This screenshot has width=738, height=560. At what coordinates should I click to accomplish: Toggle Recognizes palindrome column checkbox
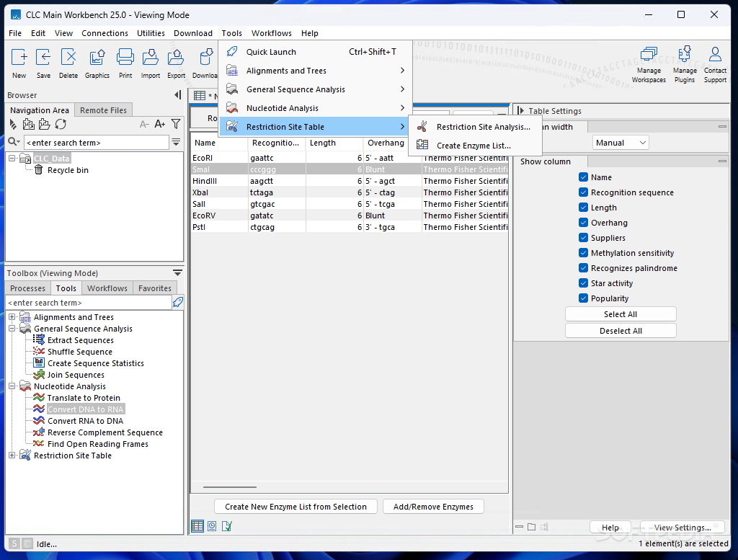583,268
